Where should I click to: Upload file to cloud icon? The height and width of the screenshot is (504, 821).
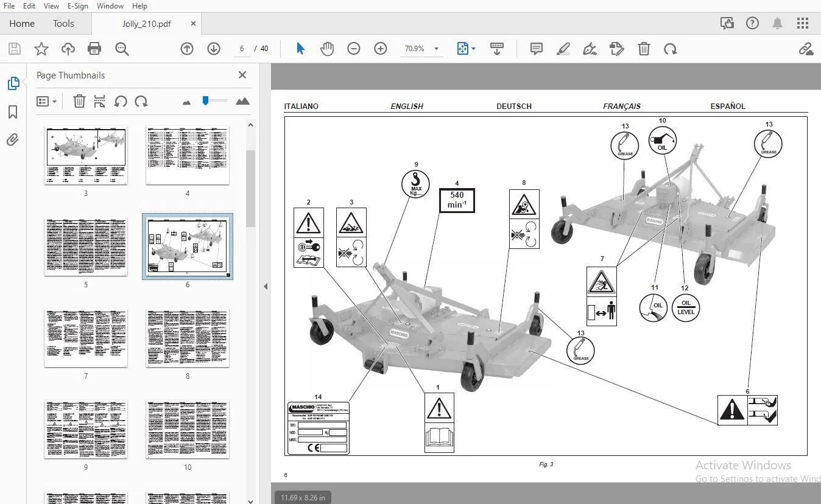(68, 49)
